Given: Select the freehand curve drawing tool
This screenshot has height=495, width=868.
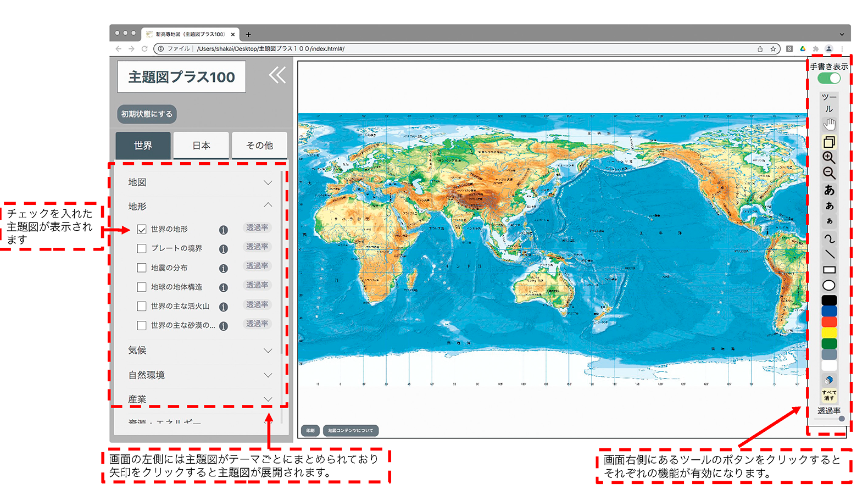Looking at the screenshot, I should point(829,238).
